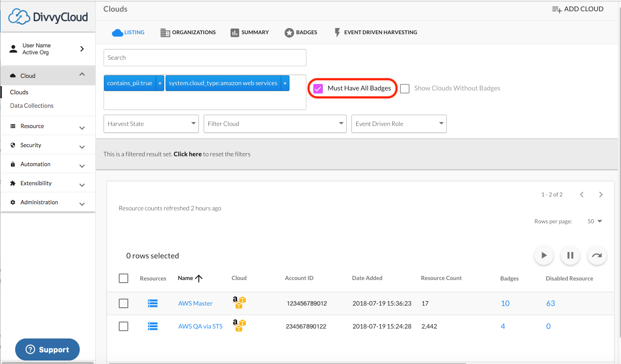This screenshot has height=364, width=621.
Task: Click the redo/enqueue arrow button
Action: coord(597,255)
